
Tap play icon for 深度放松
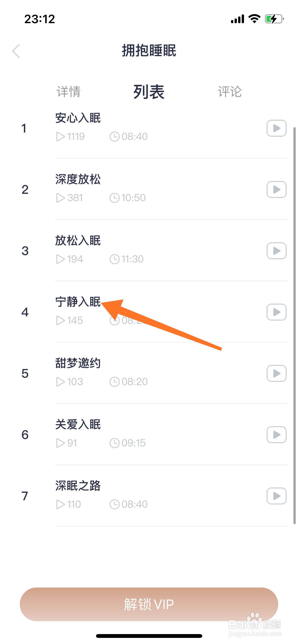276,189
